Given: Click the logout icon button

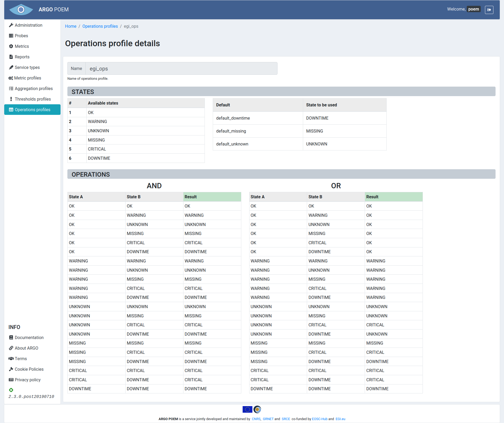Looking at the screenshot, I should click(489, 10).
